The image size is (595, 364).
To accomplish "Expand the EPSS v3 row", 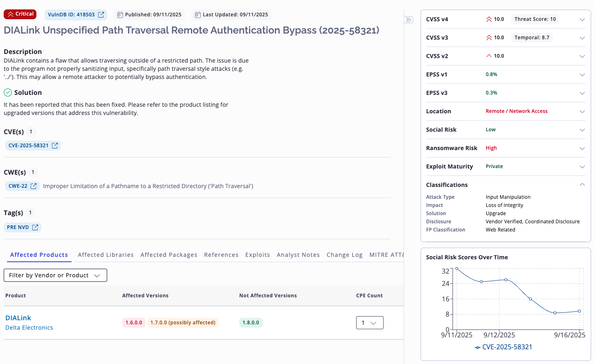I will coord(582,93).
